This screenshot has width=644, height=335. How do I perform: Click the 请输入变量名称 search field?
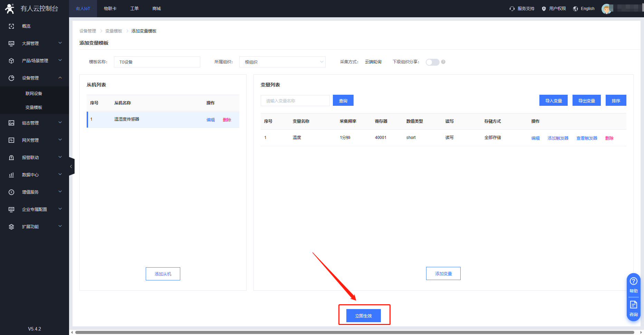[295, 101]
